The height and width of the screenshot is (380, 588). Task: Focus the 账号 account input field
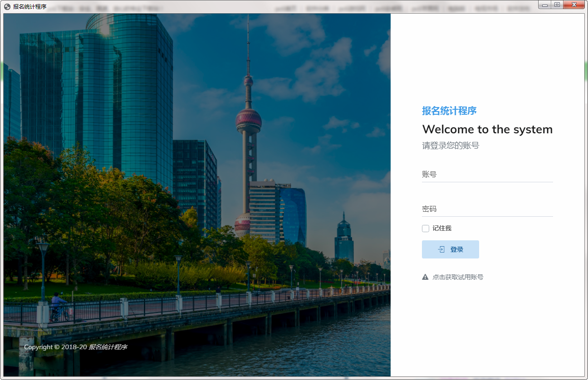click(487, 175)
